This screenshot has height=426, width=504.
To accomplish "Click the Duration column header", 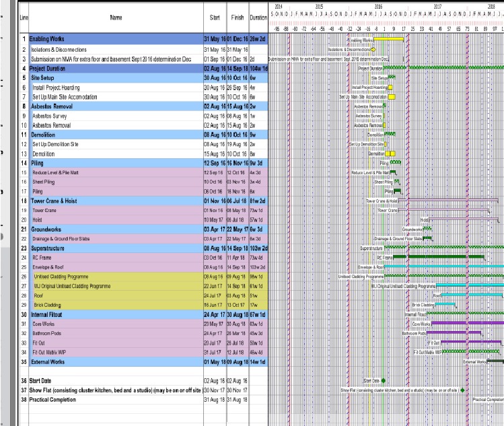I will pyautogui.click(x=258, y=17).
